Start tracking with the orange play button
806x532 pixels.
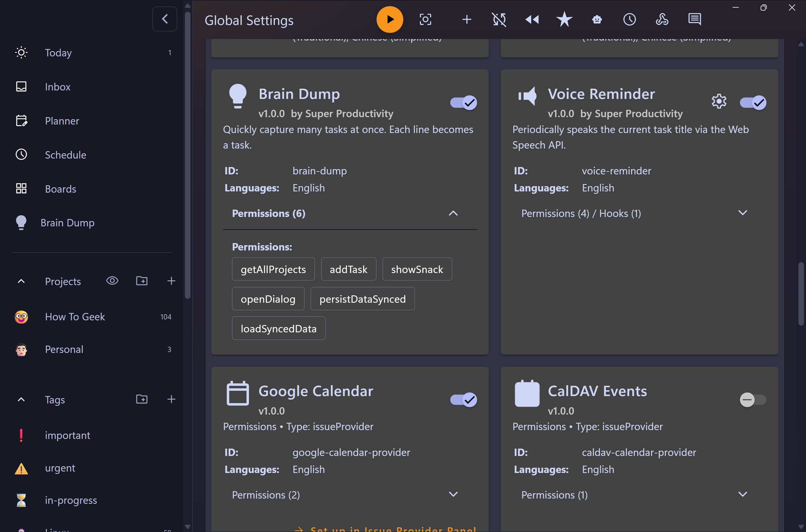[x=390, y=20]
